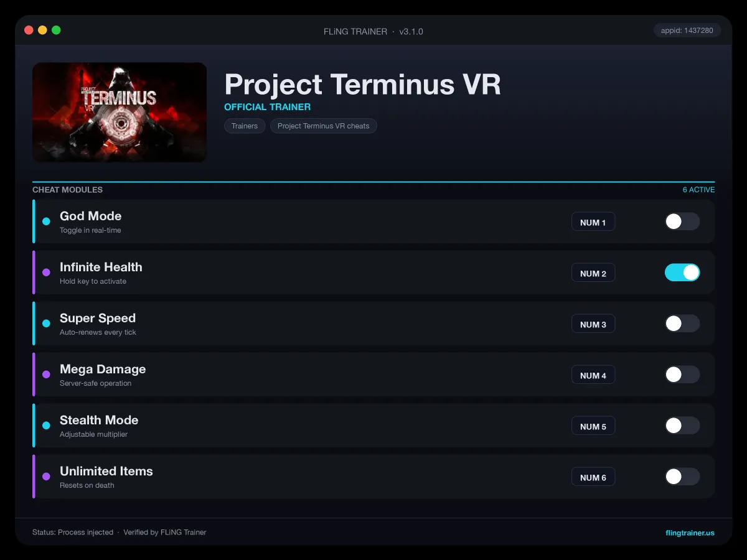Click the 'Toggle in real-time' description
The width and height of the screenshot is (747, 560).
pyautogui.click(x=90, y=230)
